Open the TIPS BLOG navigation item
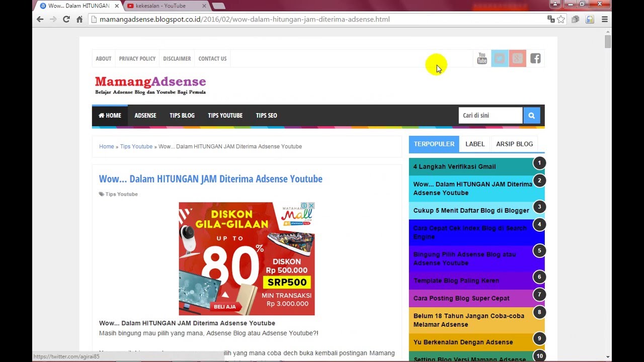Viewport: 644px width, 362px height. (x=182, y=115)
